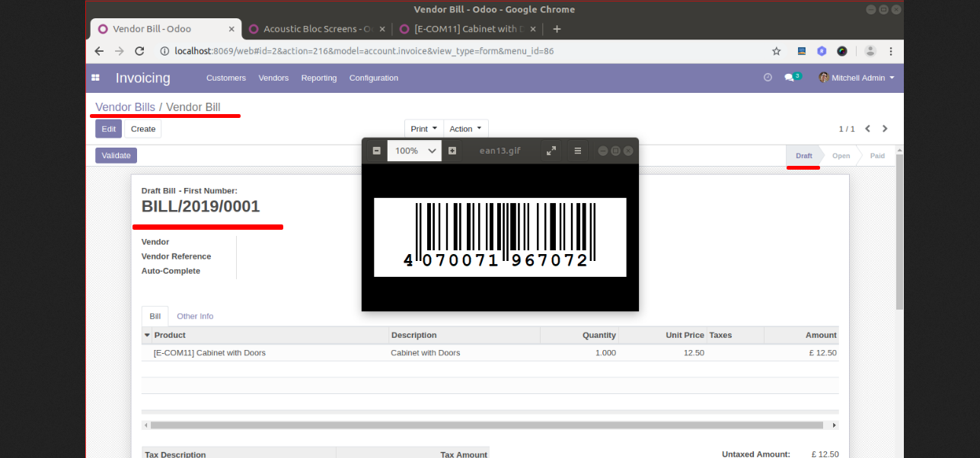View site information icon in address bar
980x458 pixels.
[164, 51]
